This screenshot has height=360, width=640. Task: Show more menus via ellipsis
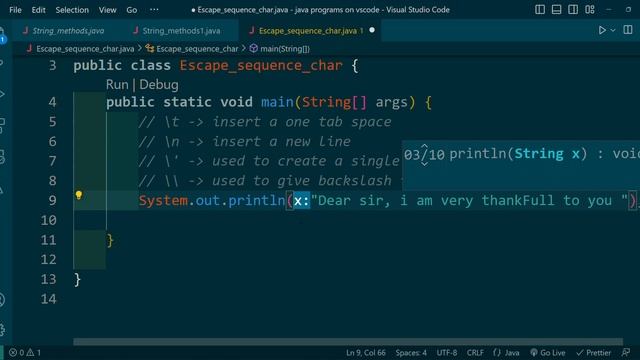point(154,10)
